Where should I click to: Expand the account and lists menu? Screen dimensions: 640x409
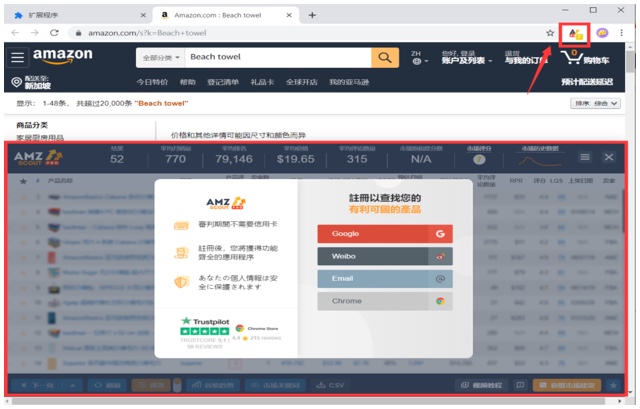point(467,58)
